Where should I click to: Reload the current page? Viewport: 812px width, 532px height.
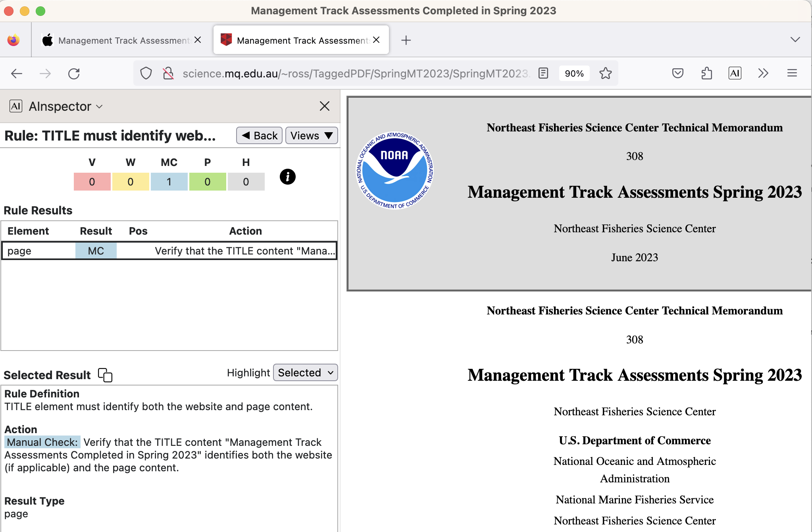[74, 73]
